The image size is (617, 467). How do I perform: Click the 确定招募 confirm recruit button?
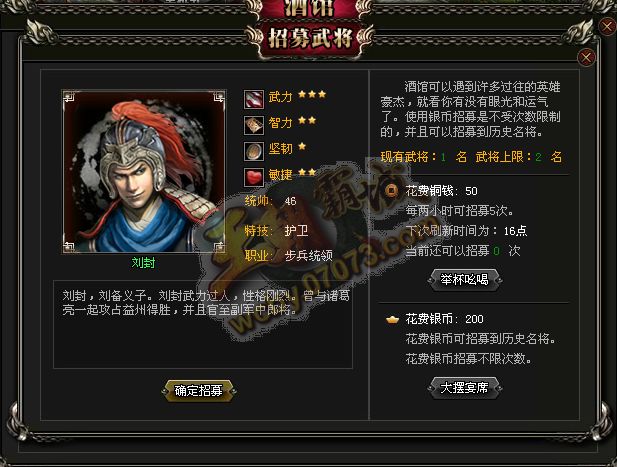(199, 391)
